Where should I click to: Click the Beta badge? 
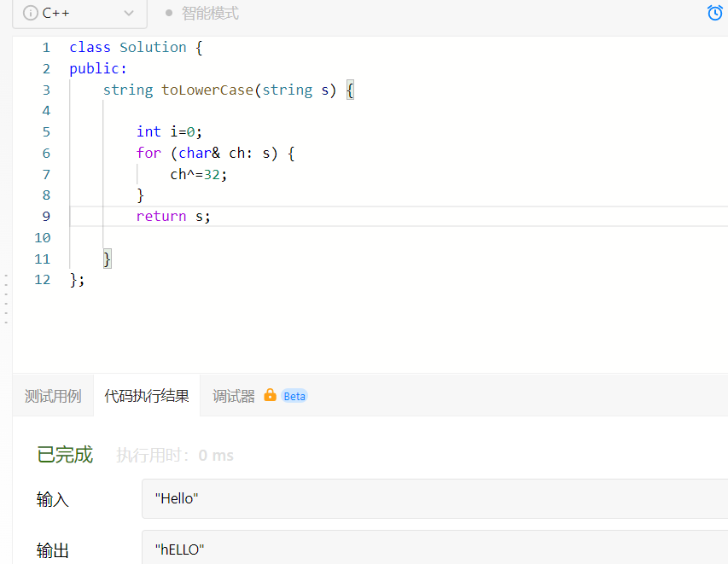coord(294,396)
